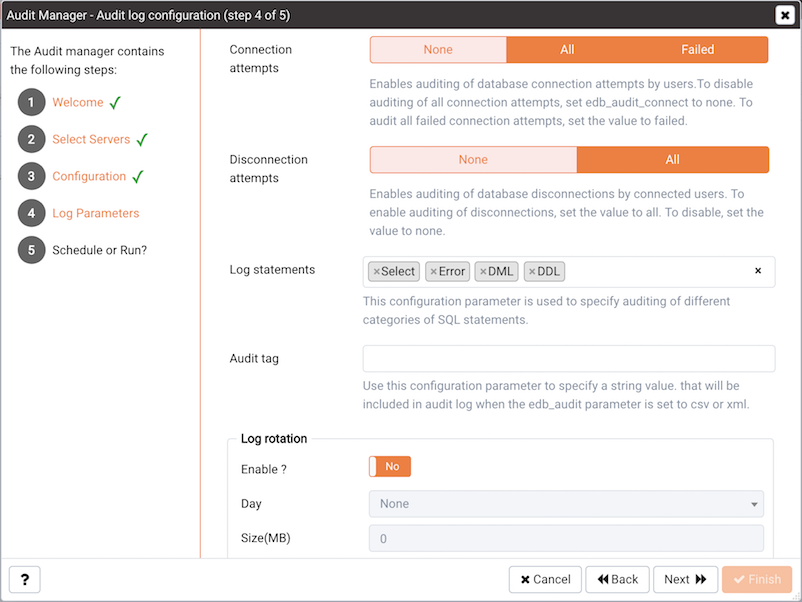
Task: Click the Log statements label
Action: (x=272, y=270)
